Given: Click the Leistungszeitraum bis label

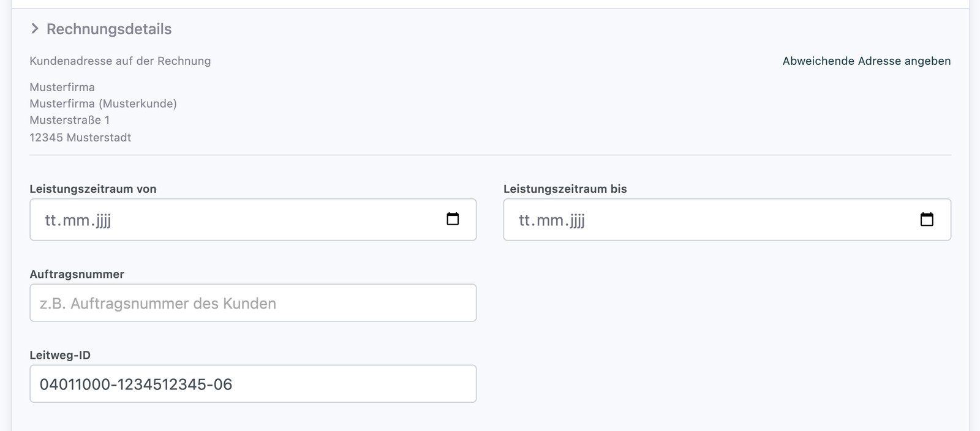Looking at the screenshot, I should pyautogui.click(x=565, y=189).
